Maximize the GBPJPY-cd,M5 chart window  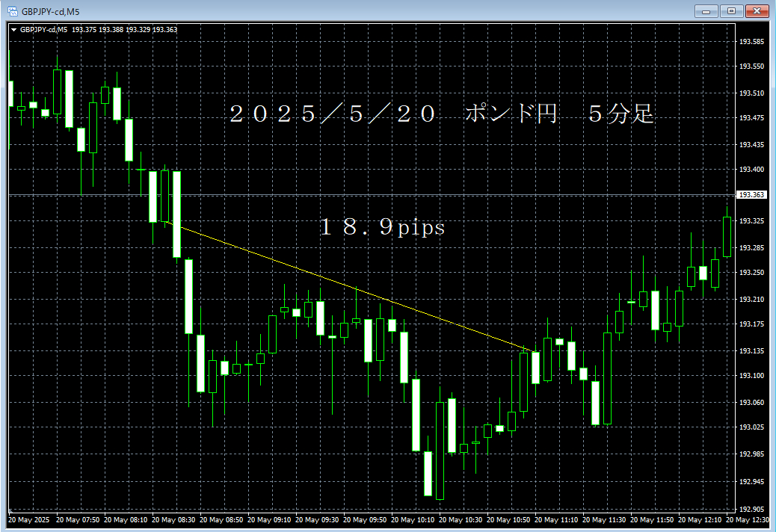click(x=731, y=11)
